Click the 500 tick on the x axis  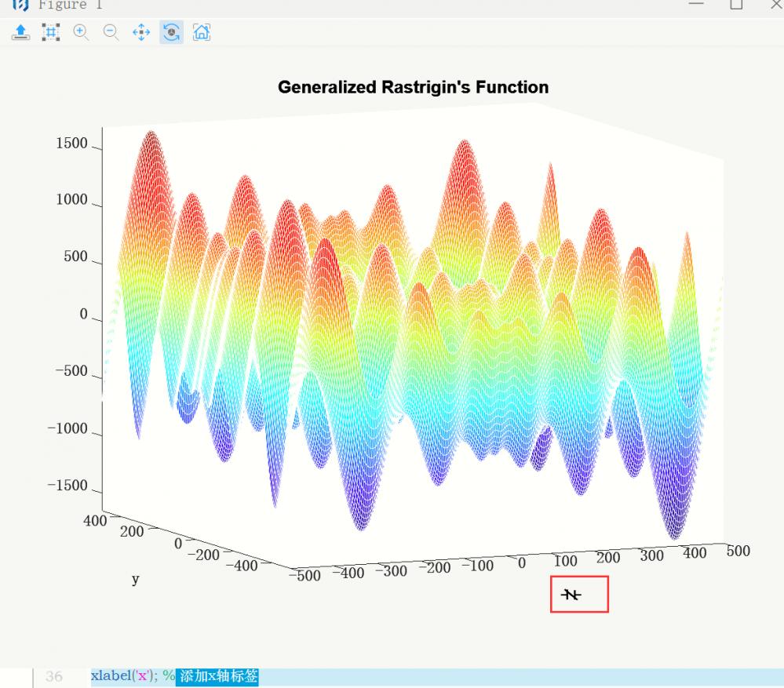click(x=738, y=551)
